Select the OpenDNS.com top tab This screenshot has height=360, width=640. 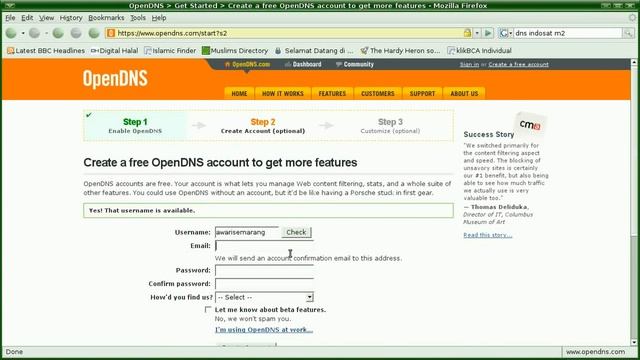[x=247, y=64]
